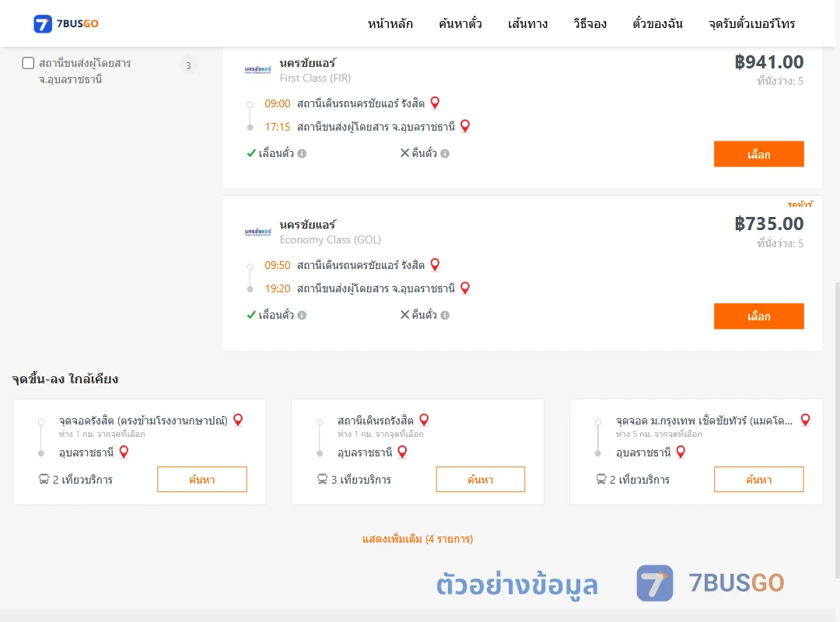Click the Nakhonchai Air logo on First Class card
This screenshot has height=622, width=840.
257,70
